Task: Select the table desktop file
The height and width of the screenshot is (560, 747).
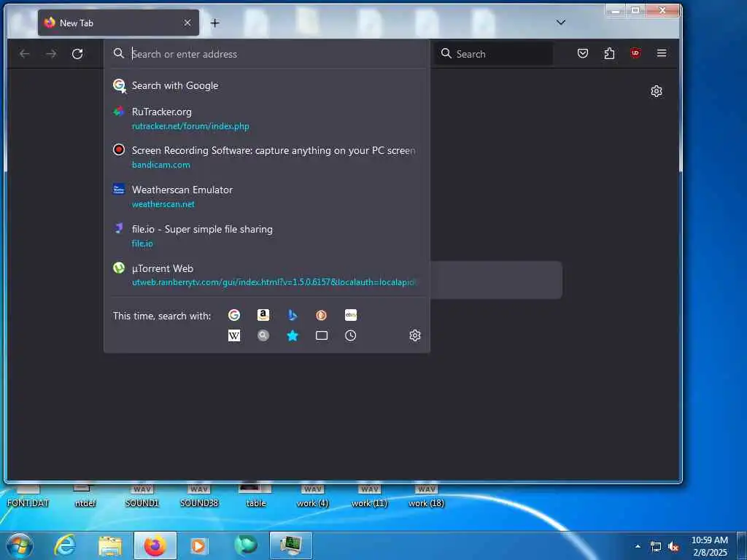Action: click(x=256, y=496)
